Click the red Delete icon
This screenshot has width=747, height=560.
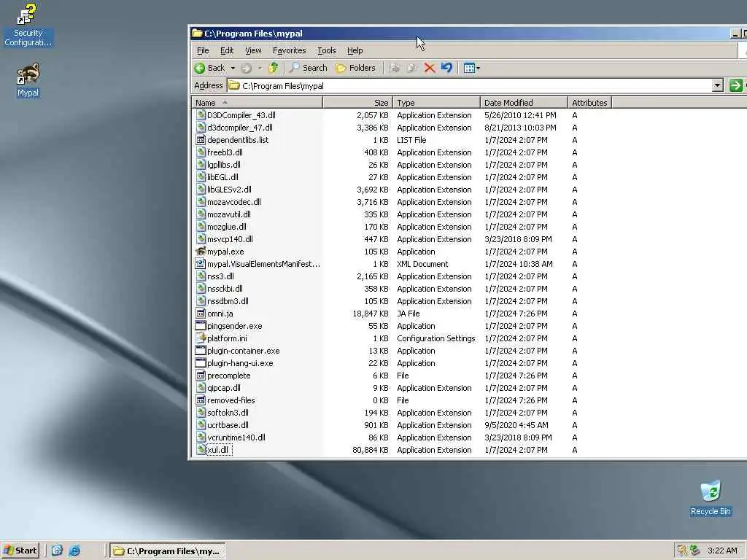430,68
